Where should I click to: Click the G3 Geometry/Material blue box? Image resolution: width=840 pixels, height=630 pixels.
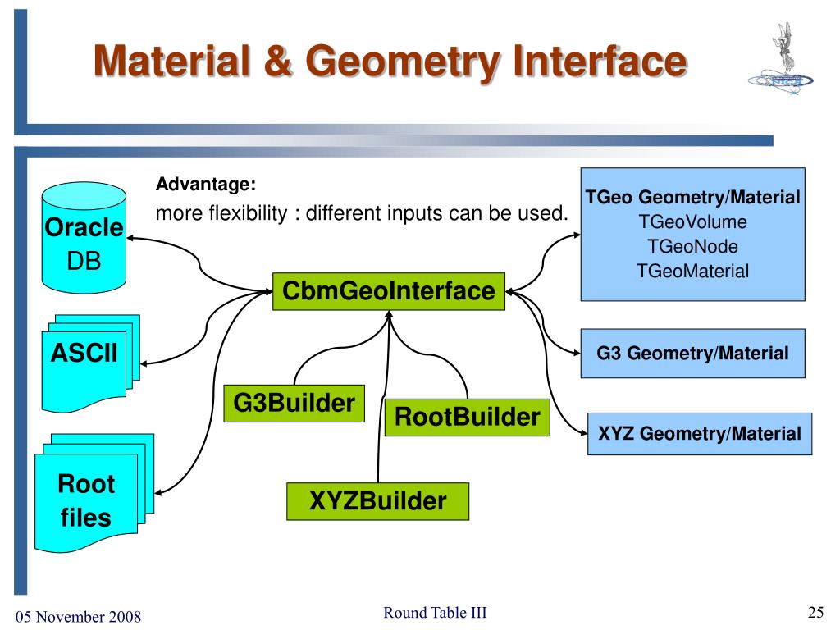click(x=692, y=354)
